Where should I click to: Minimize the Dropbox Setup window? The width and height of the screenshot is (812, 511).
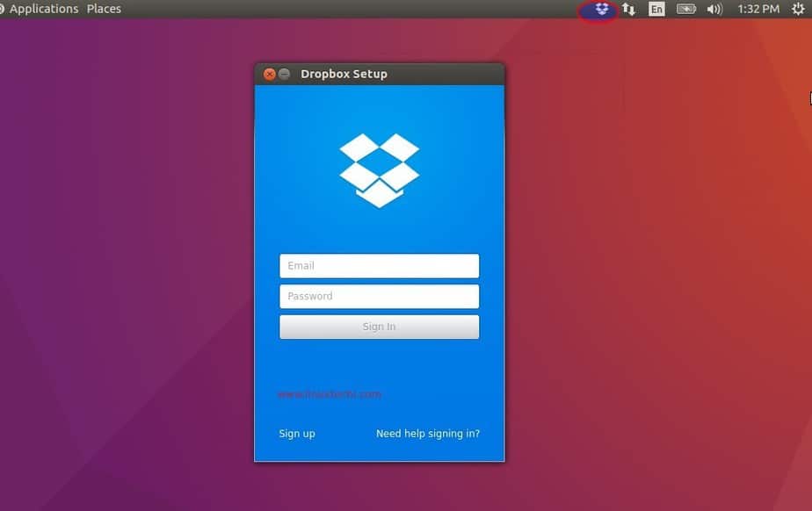coord(285,74)
